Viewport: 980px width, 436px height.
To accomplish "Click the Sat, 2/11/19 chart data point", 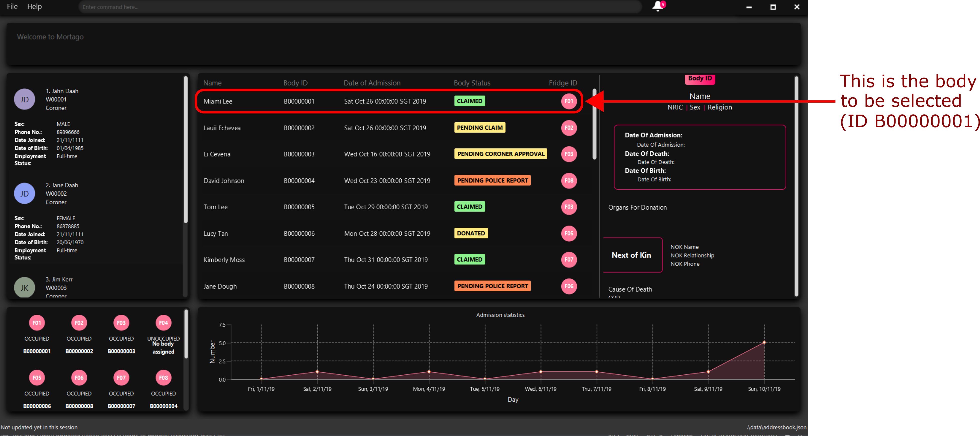I will click(317, 372).
